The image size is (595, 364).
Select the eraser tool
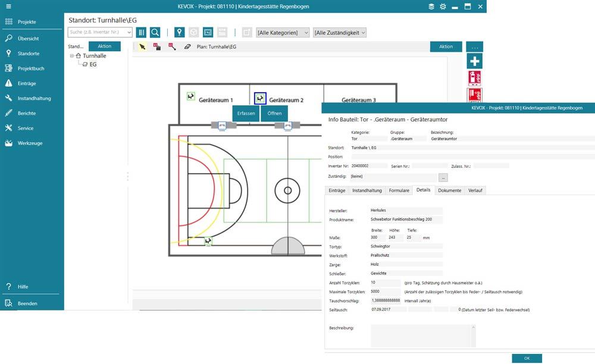(187, 46)
